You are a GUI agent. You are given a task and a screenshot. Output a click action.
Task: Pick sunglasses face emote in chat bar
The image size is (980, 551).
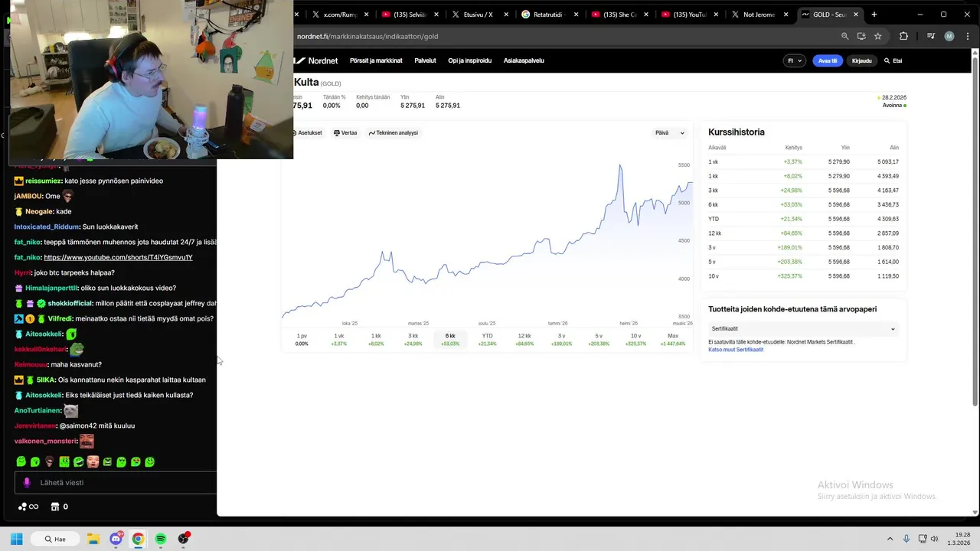point(50,461)
